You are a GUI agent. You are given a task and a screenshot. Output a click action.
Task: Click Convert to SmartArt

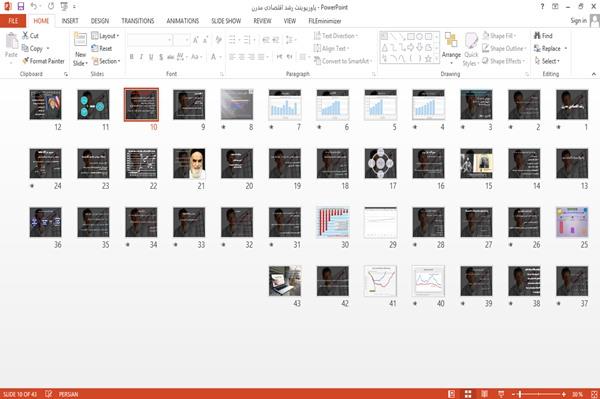tap(343, 61)
